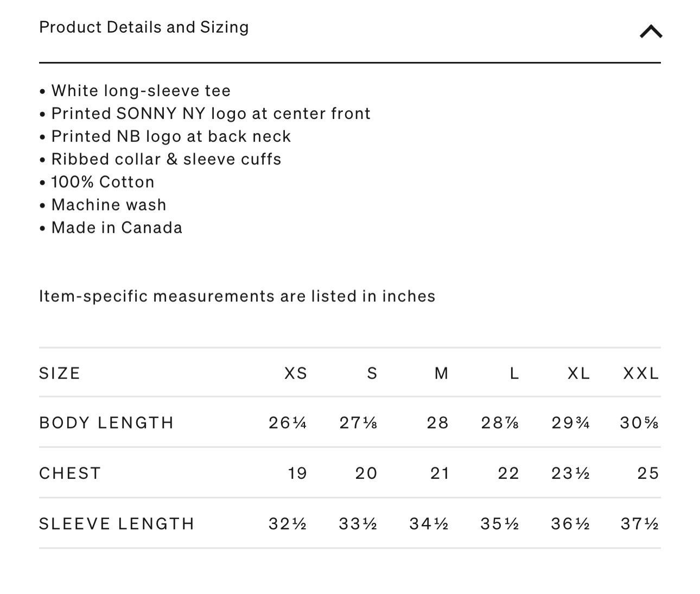Click the XXL chest value 25
The image size is (700, 594).
click(x=648, y=473)
